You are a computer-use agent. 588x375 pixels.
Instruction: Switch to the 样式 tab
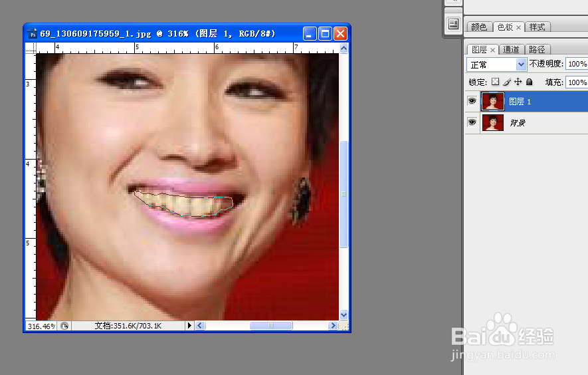click(537, 27)
